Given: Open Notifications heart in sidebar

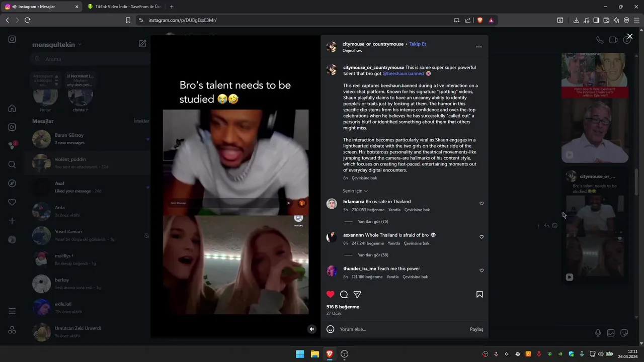Looking at the screenshot, I should click(12, 202).
